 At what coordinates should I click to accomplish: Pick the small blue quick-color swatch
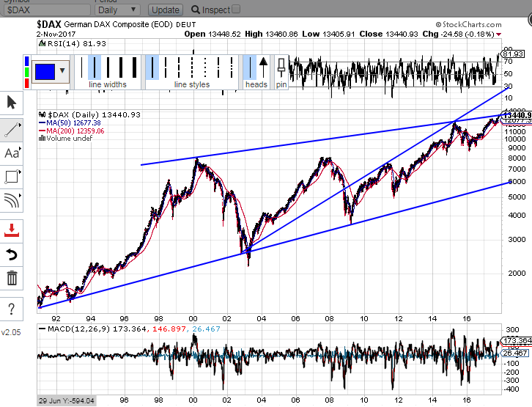pos(27,61)
